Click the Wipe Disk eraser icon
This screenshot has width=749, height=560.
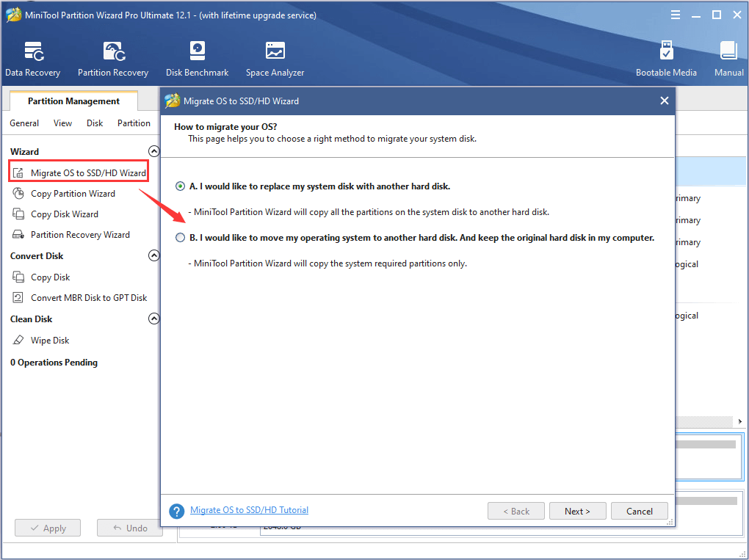tap(18, 340)
